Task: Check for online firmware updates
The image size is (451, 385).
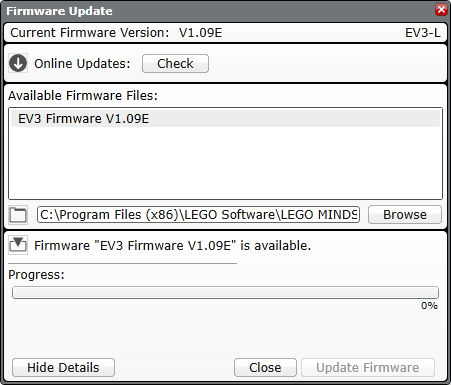Action: click(x=175, y=63)
